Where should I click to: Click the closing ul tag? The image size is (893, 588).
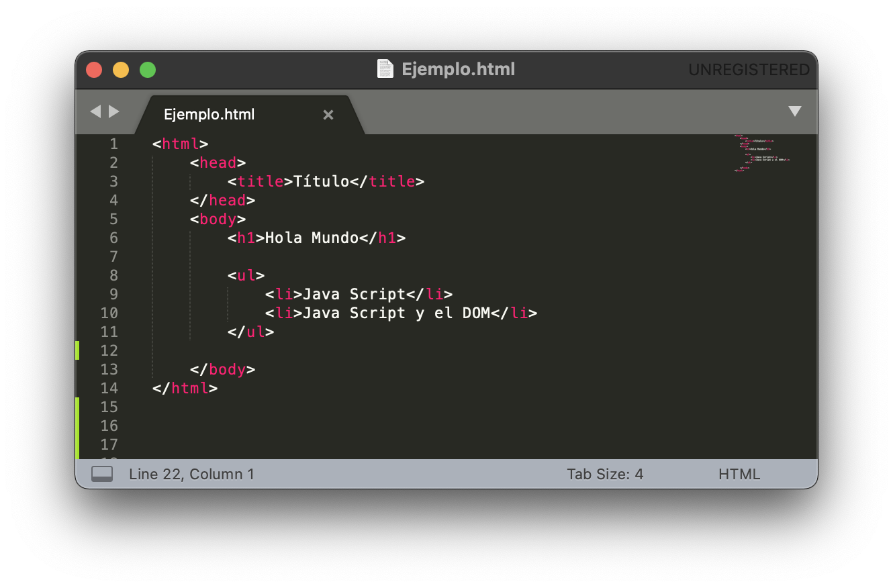pyautogui.click(x=251, y=332)
